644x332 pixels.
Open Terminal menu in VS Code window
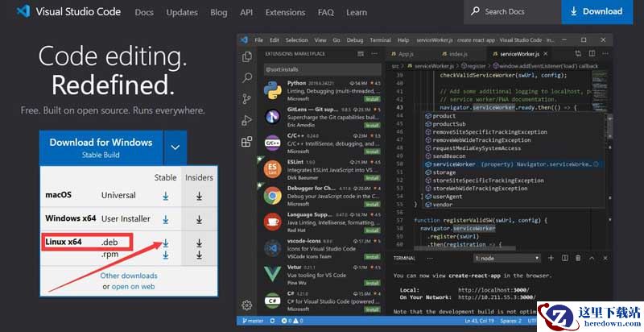pos(380,39)
